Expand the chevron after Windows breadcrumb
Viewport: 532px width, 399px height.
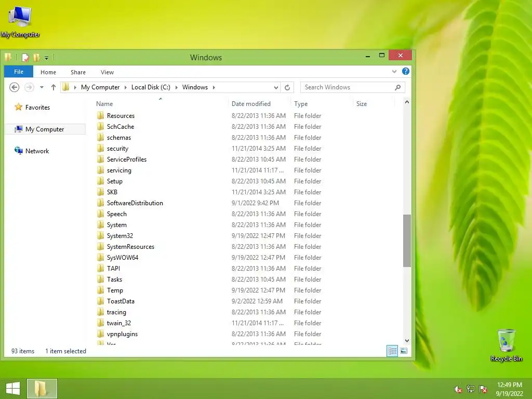(x=214, y=87)
